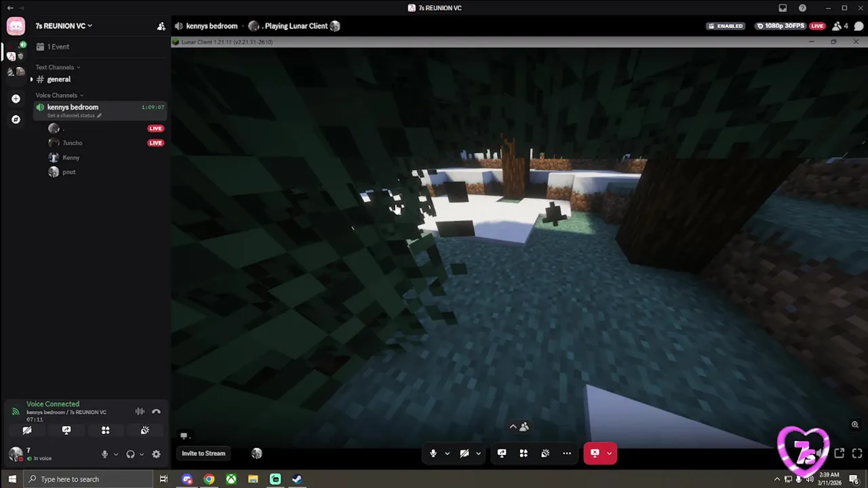This screenshot has height=488, width=868.
Task: Open More options three-dots in stream bar
Action: click(567, 453)
